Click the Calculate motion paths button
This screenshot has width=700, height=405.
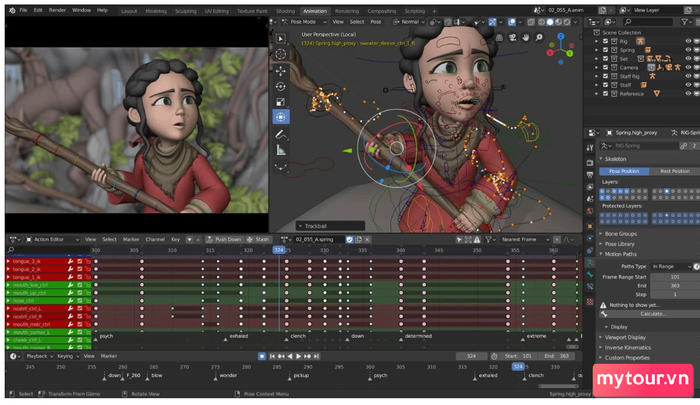(649, 314)
